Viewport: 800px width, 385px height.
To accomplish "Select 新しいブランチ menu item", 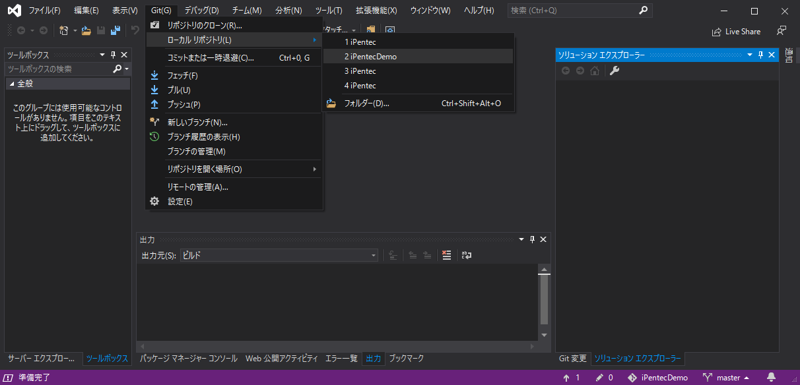I will [x=234, y=122].
